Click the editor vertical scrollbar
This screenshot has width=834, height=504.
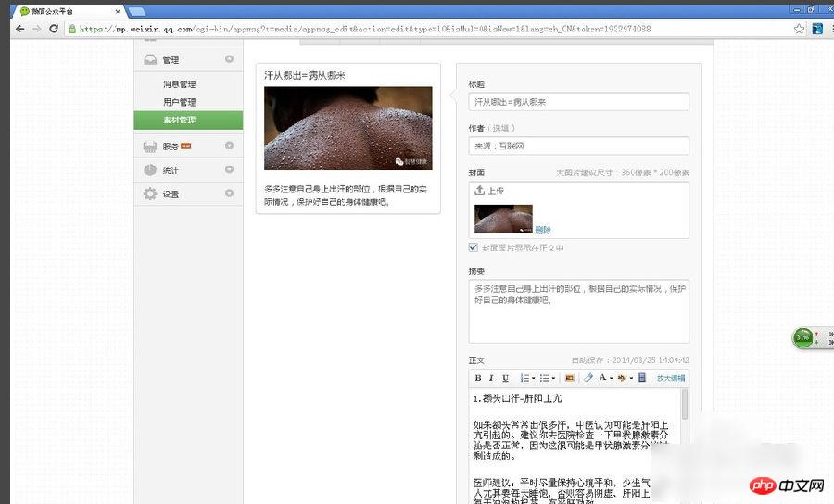[x=685, y=404]
